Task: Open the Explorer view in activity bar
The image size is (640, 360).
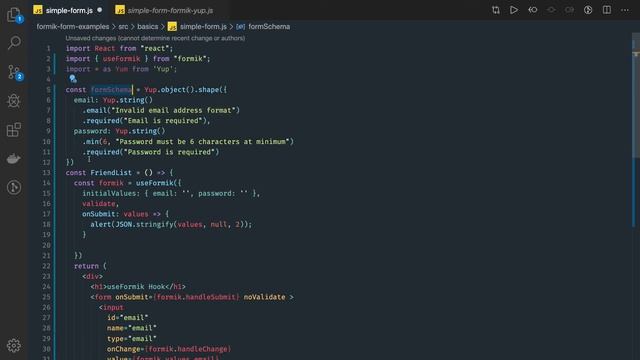Action: pyautogui.click(x=14, y=15)
